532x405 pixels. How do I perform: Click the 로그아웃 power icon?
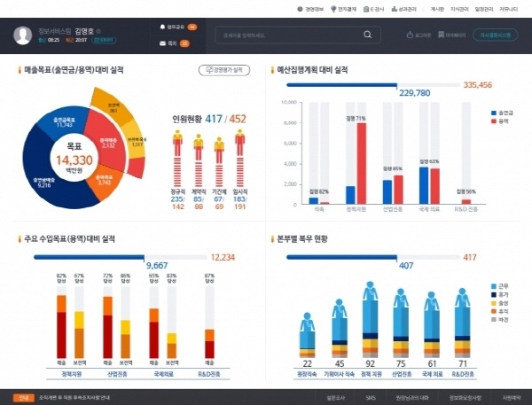(410, 35)
